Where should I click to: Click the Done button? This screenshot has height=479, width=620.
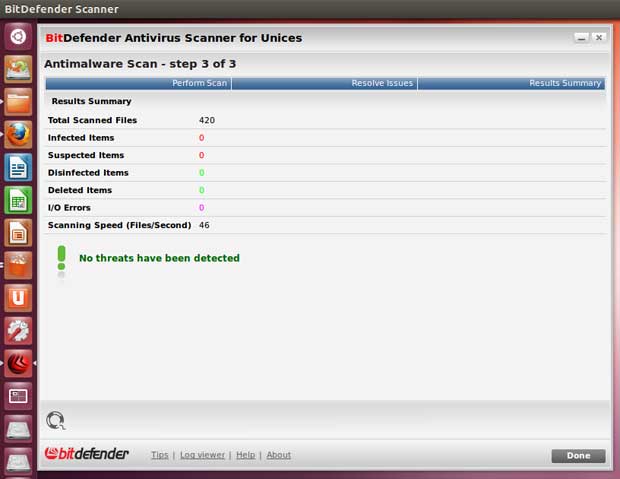tap(578, 456)
